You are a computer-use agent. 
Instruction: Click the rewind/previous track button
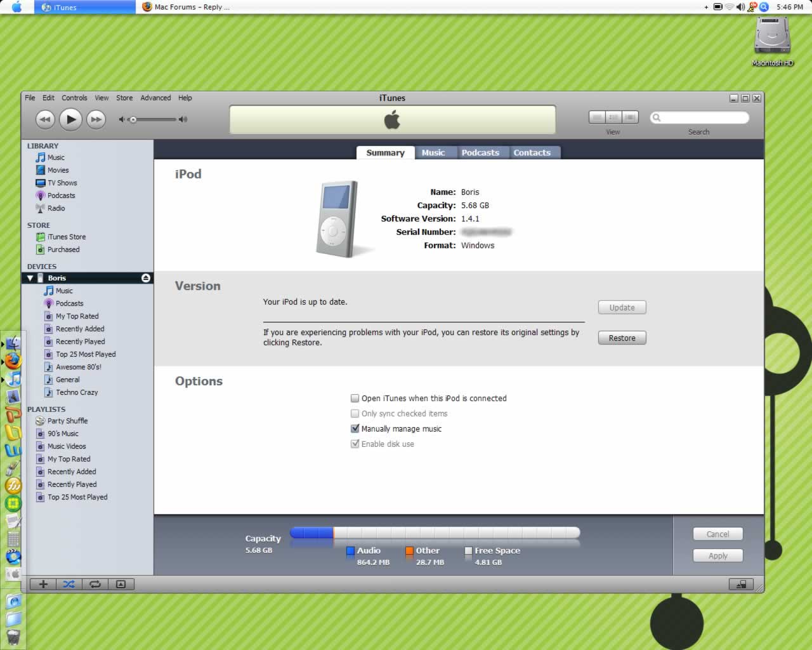pos(44,119)
